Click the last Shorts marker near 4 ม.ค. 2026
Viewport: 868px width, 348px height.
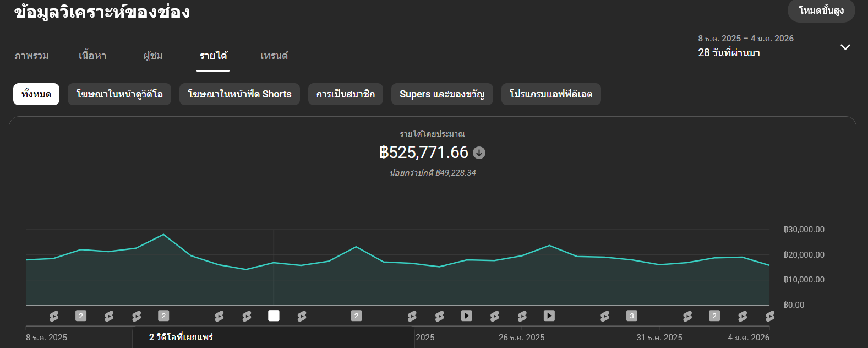click(769, 316)
